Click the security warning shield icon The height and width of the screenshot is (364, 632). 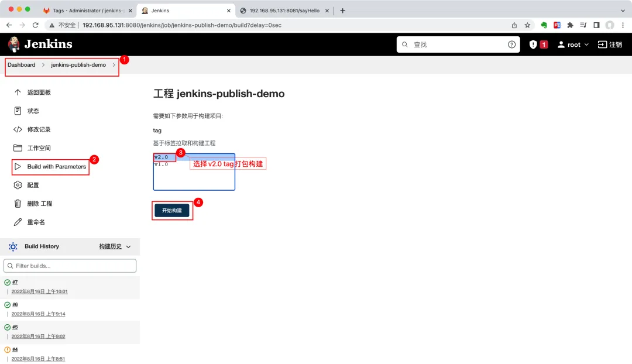(x=533, y=44)
